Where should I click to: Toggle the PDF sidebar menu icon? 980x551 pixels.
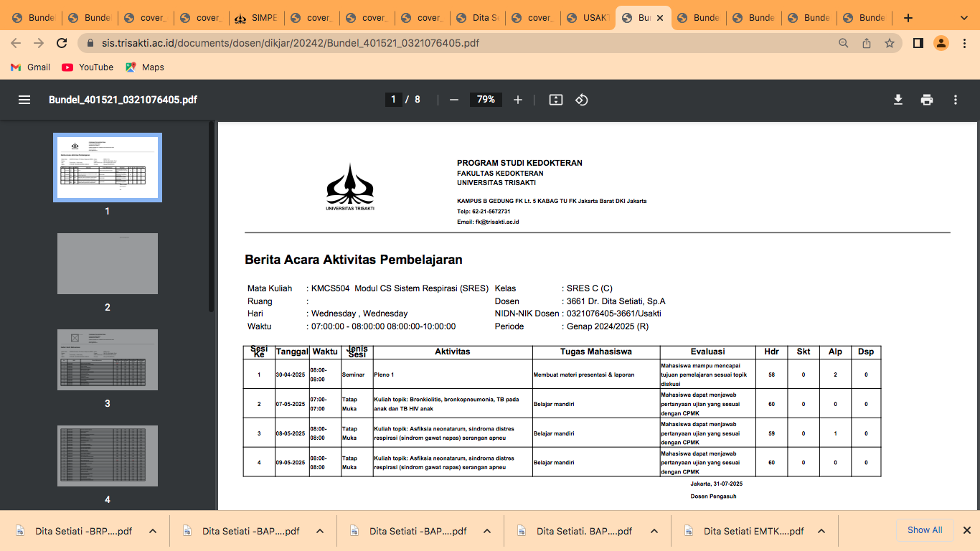(x=24, y=100)
